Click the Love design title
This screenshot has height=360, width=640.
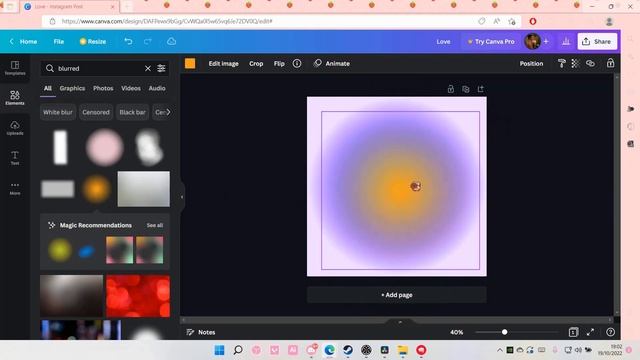[443, 41]
